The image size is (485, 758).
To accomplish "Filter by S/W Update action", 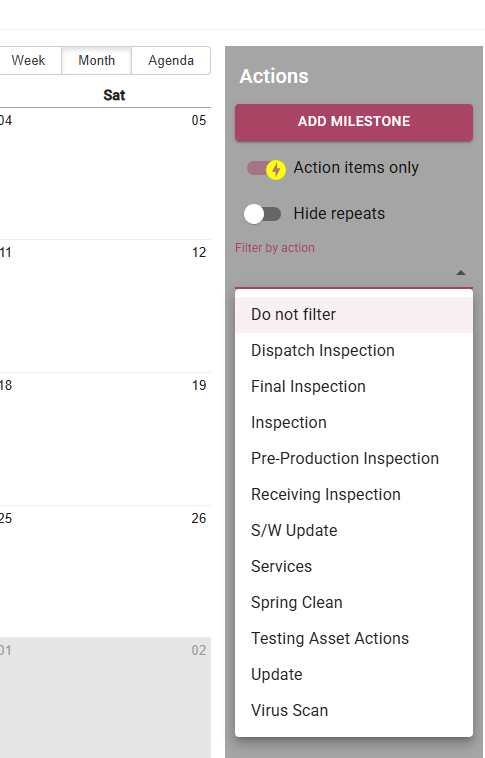I will 354,531.
